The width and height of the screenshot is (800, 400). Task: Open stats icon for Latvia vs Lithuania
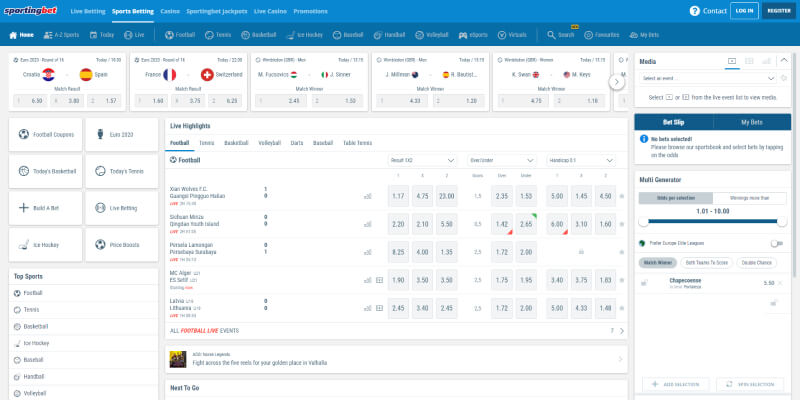367,308
